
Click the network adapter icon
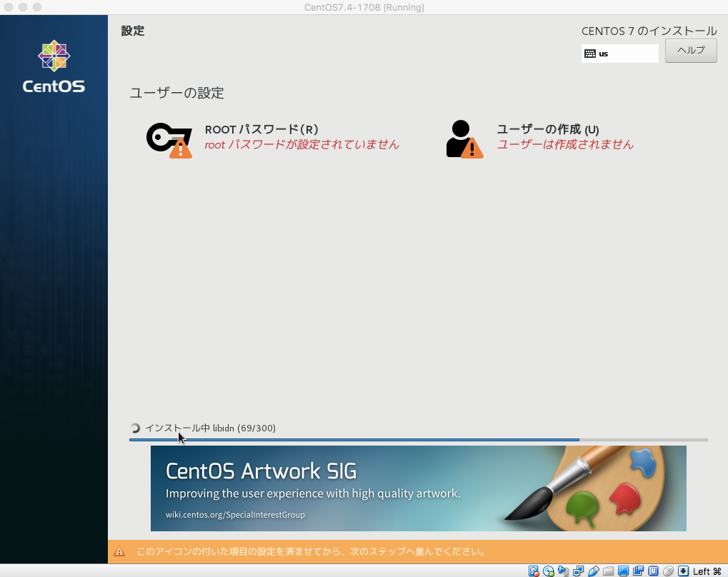tap(579, 571)
